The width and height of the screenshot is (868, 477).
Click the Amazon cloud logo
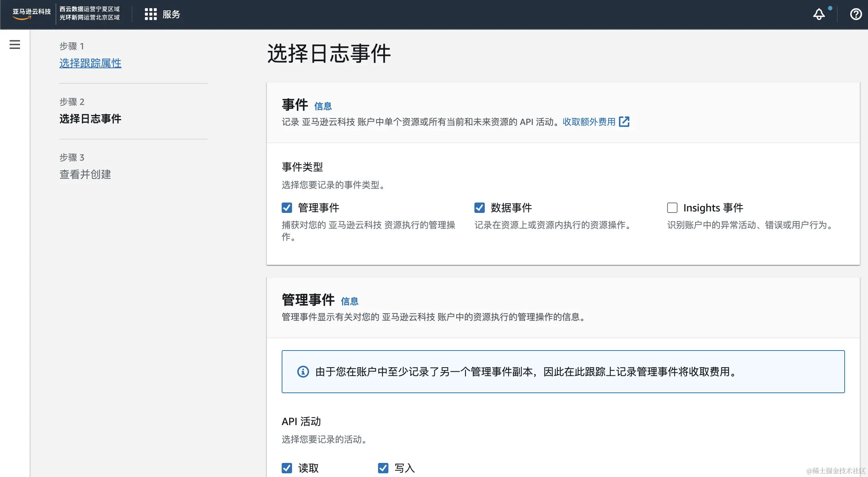[x=31, y=14]
